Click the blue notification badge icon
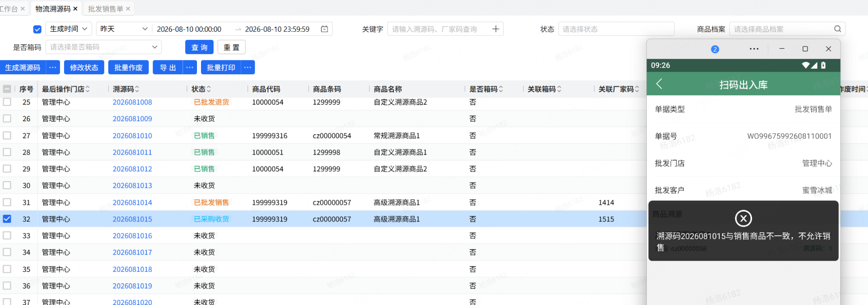 pos(715,49)
